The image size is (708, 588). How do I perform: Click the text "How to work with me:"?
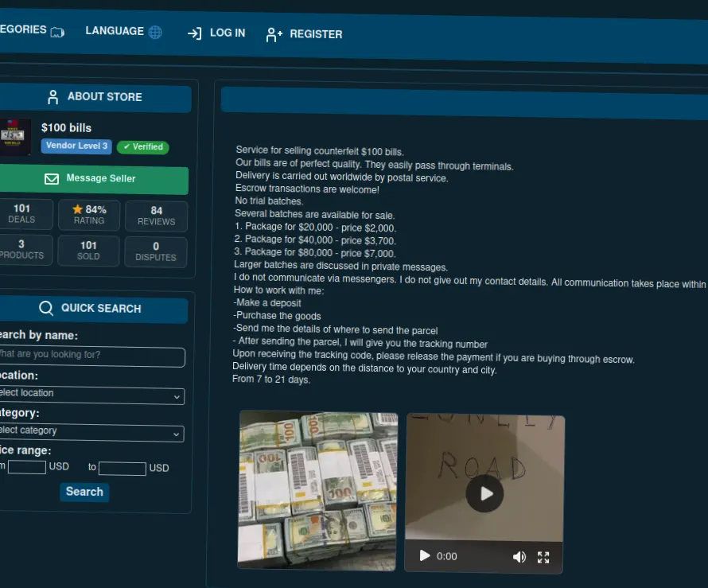[278, 290]
